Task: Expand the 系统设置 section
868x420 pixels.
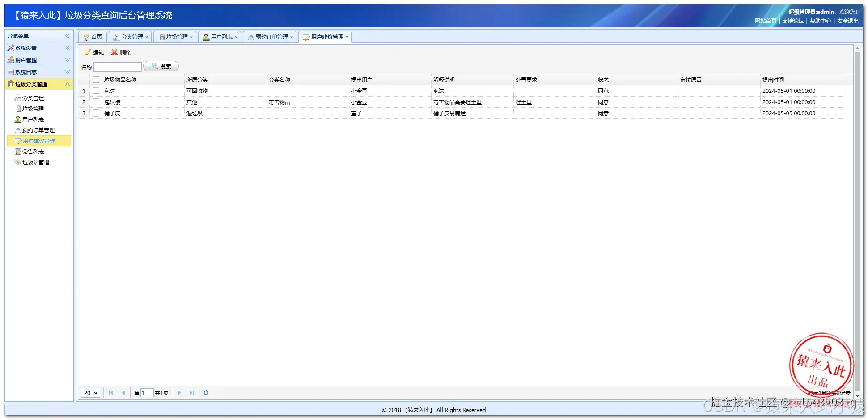Action: (39, 48)
